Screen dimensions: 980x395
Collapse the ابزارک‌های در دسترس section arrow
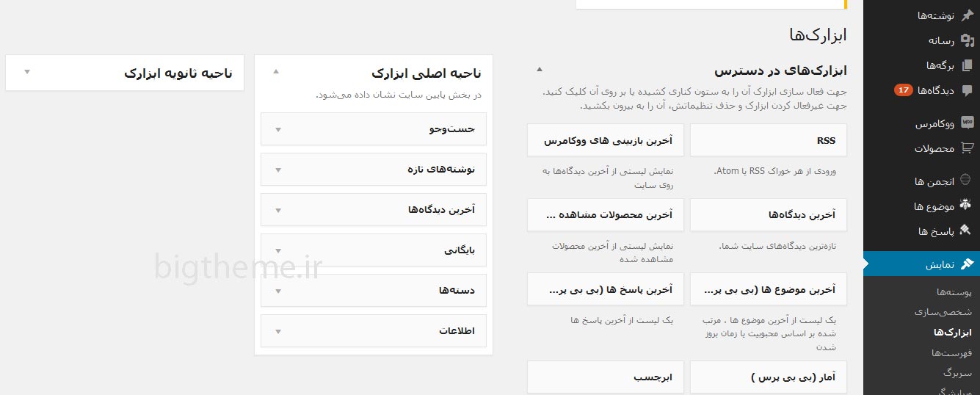pyautogui.click(x=540, y=70)
